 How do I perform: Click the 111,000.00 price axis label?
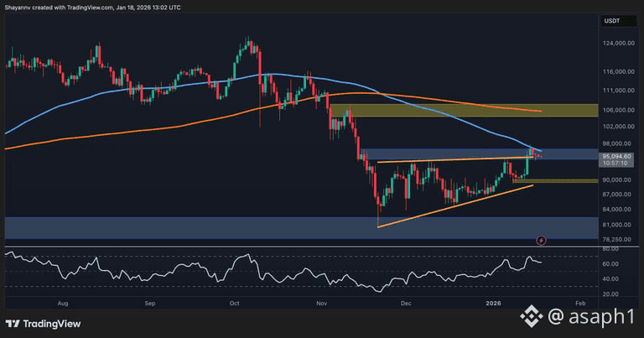[x=619, y=90]
